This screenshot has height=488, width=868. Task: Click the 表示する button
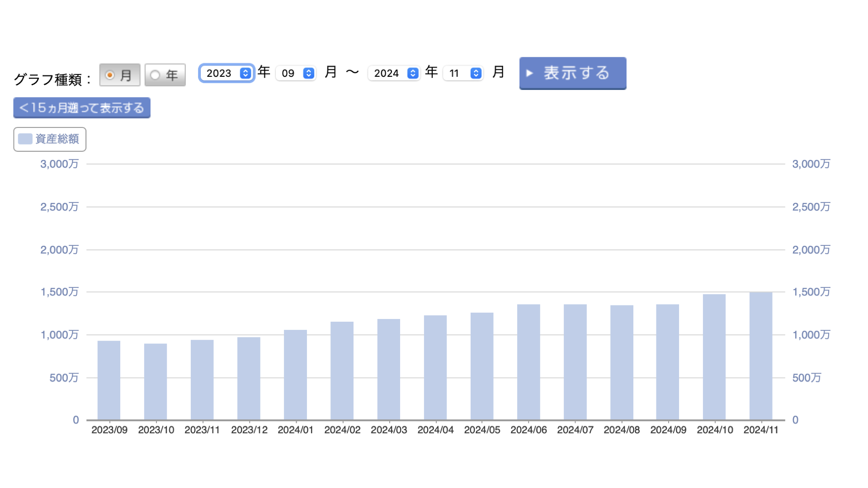pos(573,73)
